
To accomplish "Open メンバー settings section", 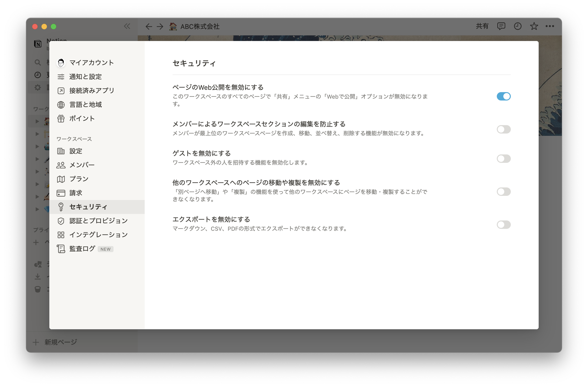I will [x=82, y=165].
